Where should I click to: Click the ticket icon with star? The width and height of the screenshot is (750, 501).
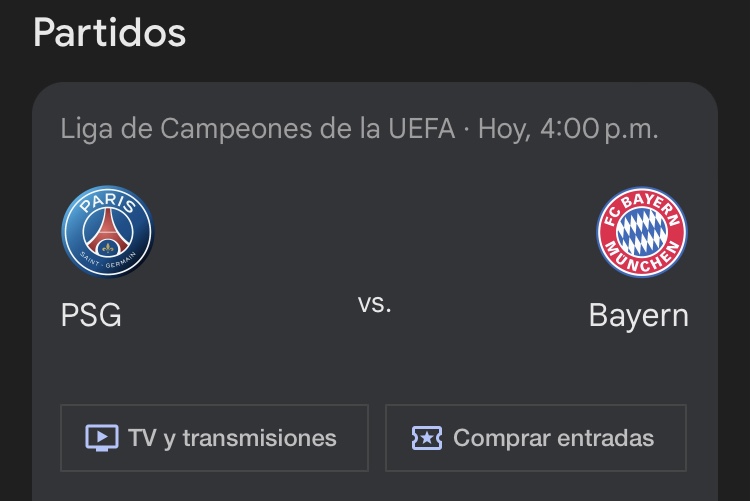point(427,438)
